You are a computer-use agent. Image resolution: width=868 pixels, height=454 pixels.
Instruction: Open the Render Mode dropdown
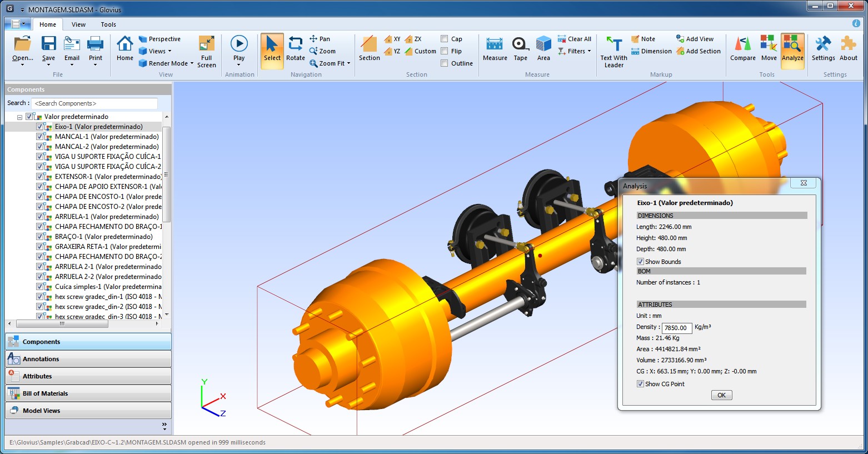[166, 63]
